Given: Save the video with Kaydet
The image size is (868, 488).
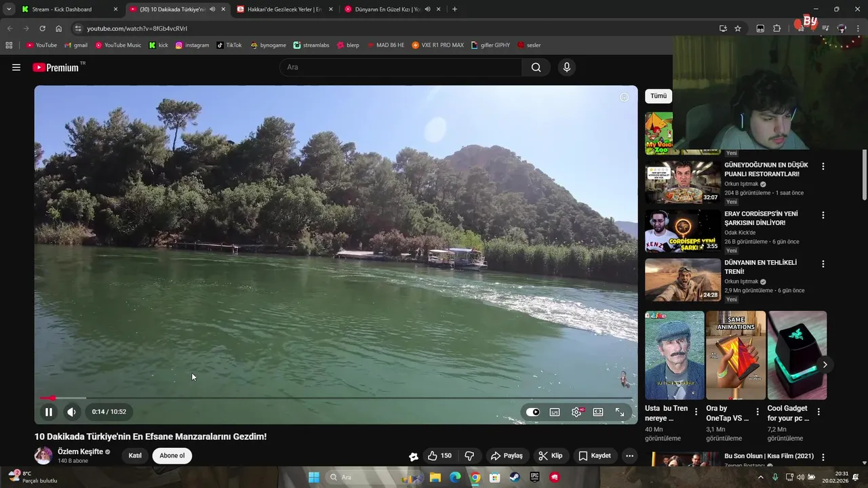Looking at the screenshot, I should 595,455.
